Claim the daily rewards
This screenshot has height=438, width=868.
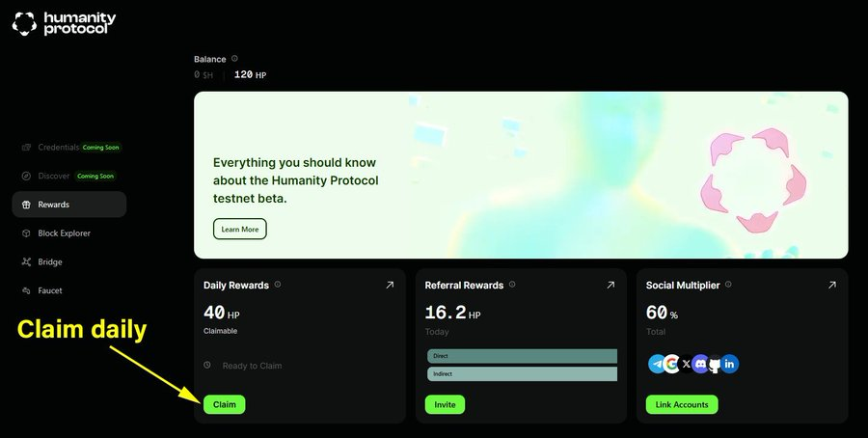point(224,404)
